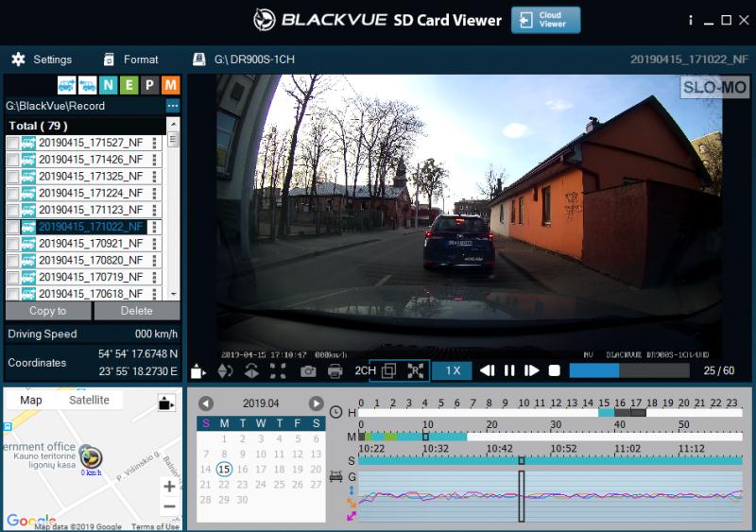The height and width of the screenshot is (532, 756).
Task: Click the export video icon below player
Action: click(x=198, y=371)
